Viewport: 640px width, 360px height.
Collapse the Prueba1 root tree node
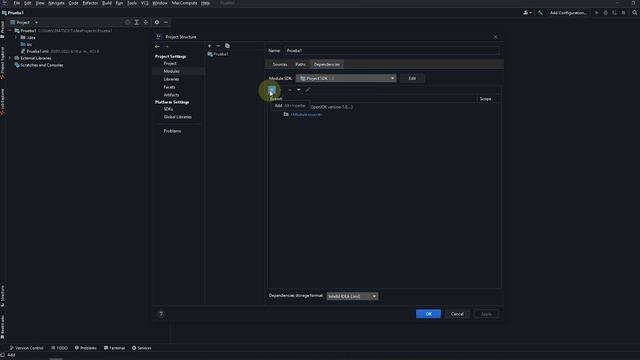(11, 31)
